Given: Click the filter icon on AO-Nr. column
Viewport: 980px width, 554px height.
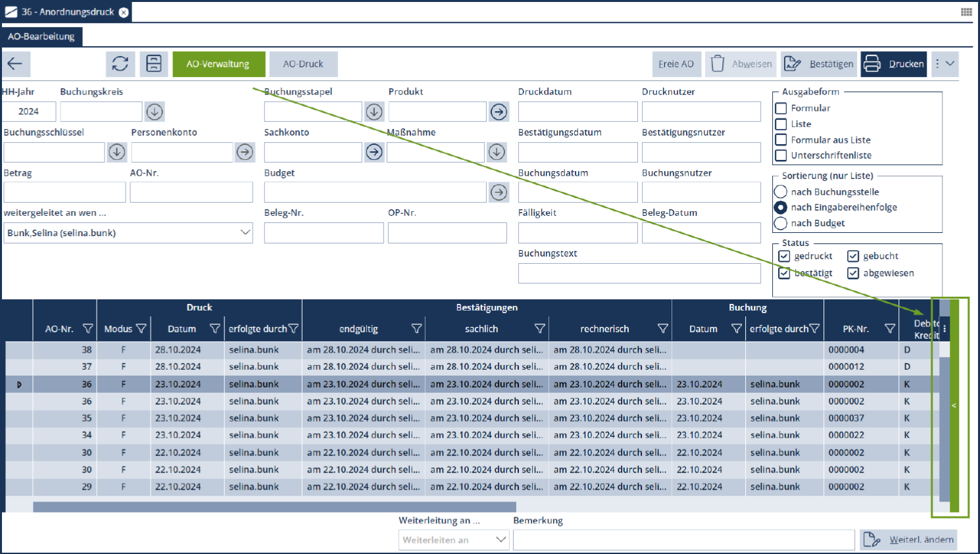Looking at the screenshot, I should (87, 329).
